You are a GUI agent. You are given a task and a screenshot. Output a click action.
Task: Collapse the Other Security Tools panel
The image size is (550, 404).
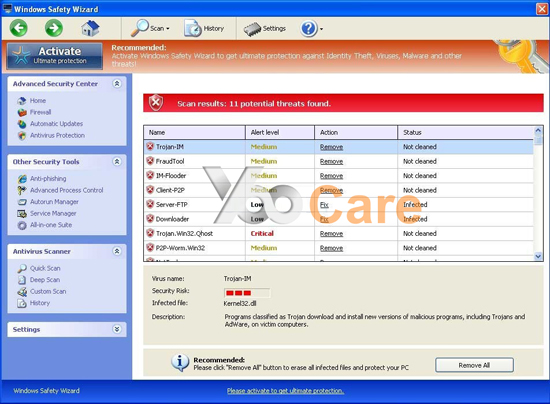point(117,161)
